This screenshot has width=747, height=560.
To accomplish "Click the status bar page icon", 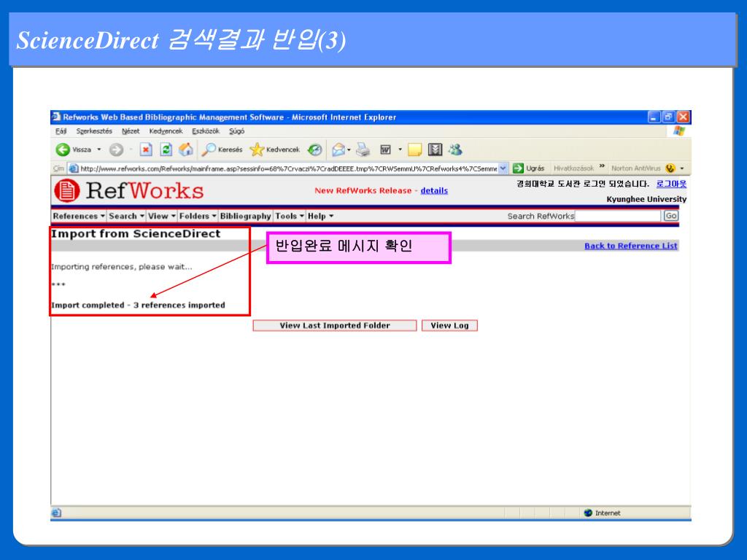I will click(x=56, y=513).
